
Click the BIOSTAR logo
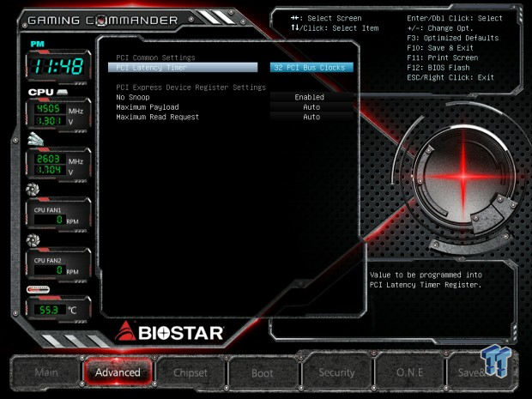169,331
